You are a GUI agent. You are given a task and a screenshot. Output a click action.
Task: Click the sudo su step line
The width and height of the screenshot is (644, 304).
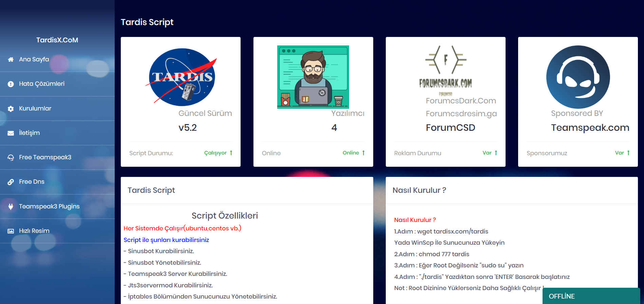click(459, 265)
